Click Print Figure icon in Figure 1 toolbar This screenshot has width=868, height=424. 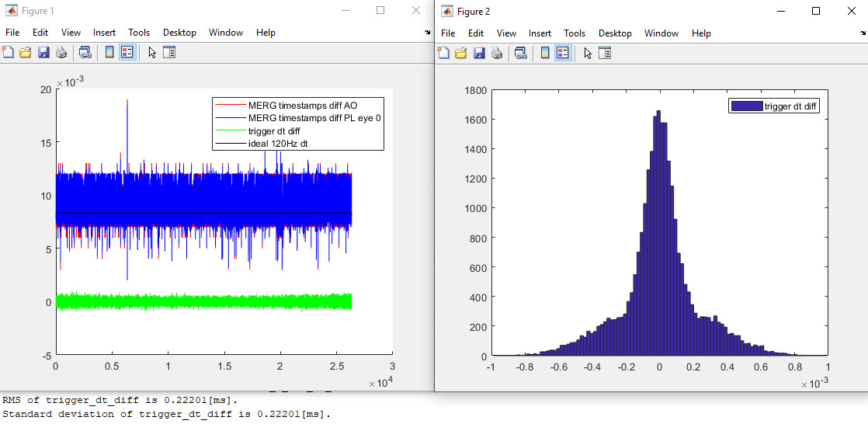point(61,53)
